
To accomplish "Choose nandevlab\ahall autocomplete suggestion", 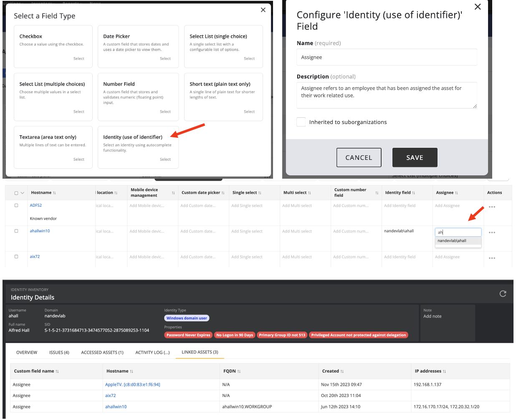I will [x=452, y=241].
